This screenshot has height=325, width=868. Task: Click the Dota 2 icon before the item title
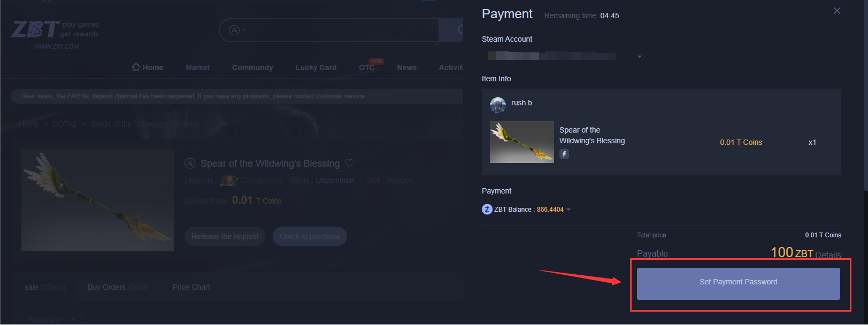point(190,163)
